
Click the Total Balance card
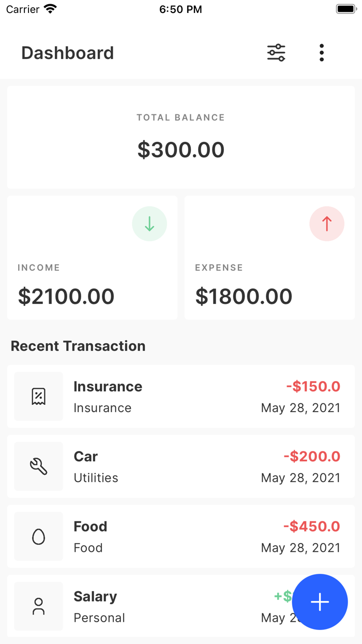pos(181,137)
